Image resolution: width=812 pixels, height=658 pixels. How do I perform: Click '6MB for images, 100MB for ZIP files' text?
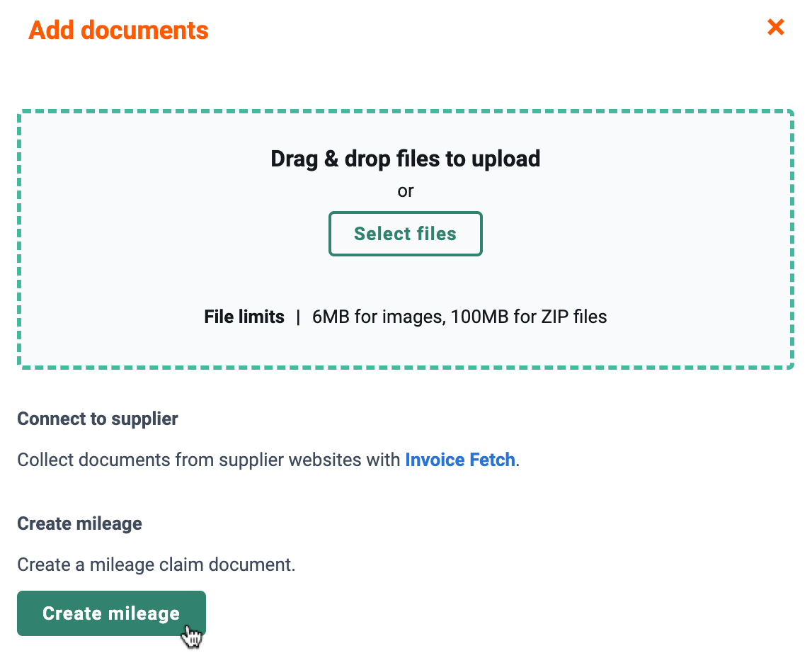point(459,317)
